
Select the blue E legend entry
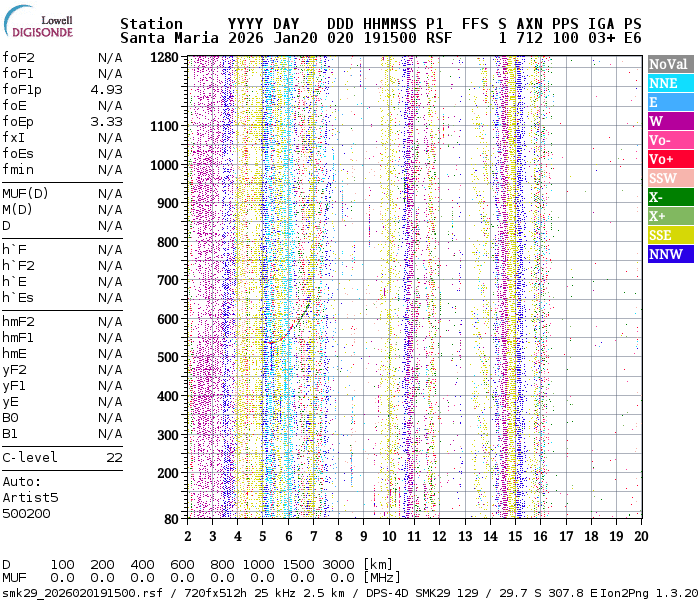point(670,102)
